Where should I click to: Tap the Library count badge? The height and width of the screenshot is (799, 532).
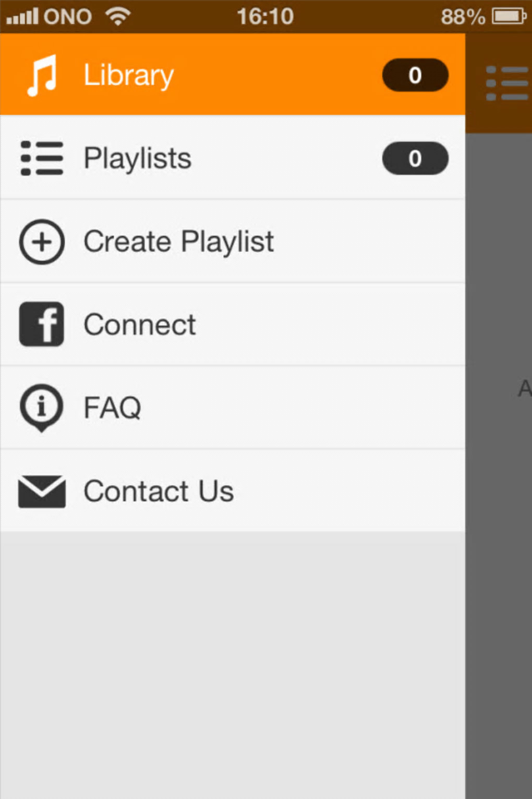pyautogui.click(x=415, y=76)
